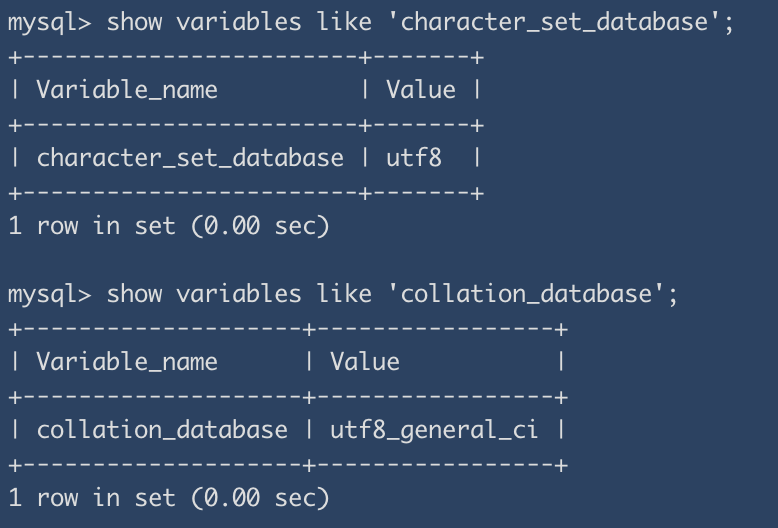The width and height of the screenshot is (778, 528).
Task: Click the second mysql> prompt
Action: (x=50, y=294)
